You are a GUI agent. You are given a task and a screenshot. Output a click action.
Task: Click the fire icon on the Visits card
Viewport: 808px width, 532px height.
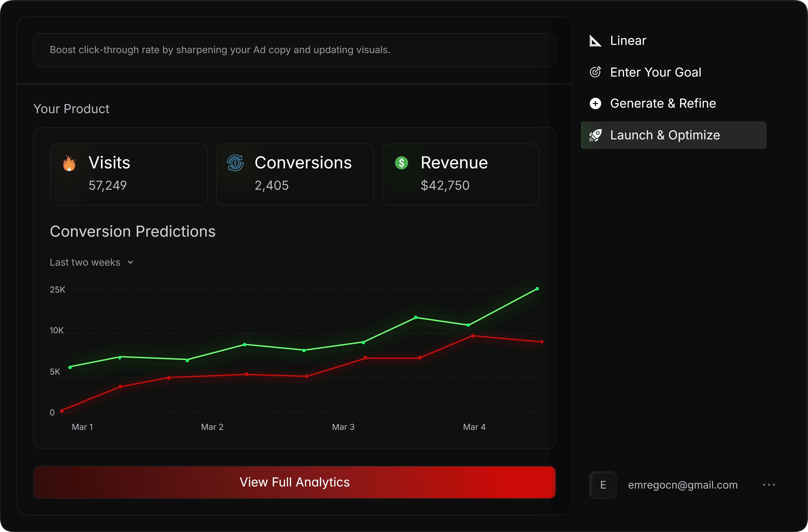coord(69,163)
